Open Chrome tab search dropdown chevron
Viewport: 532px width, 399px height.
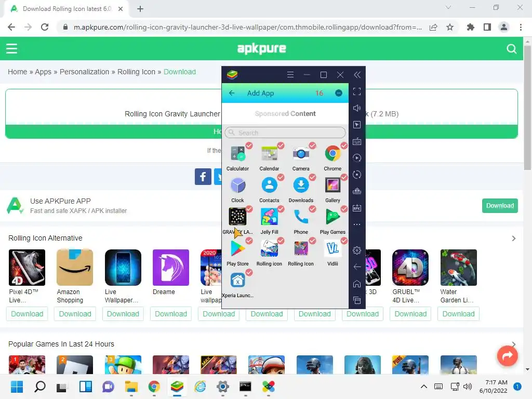[x=448, y=7]
